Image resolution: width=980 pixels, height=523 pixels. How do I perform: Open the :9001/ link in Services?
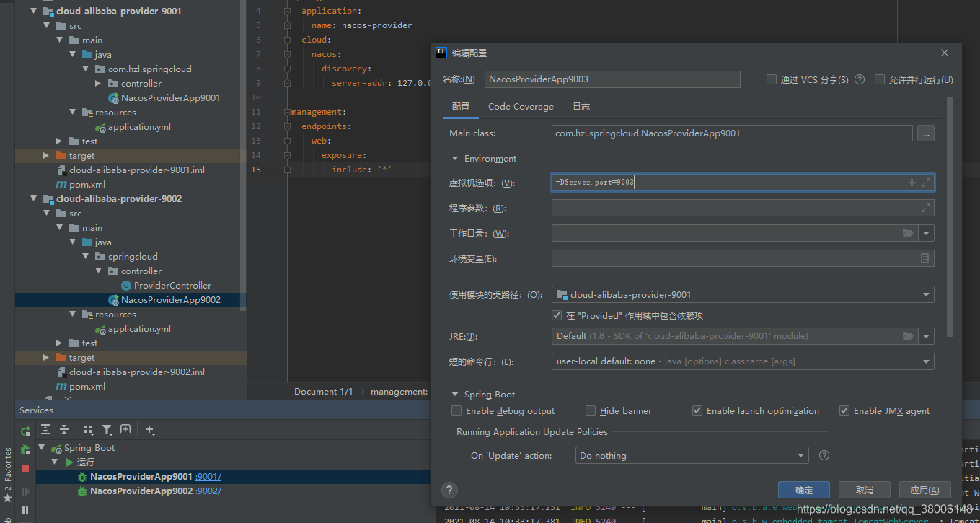(208, 476)
